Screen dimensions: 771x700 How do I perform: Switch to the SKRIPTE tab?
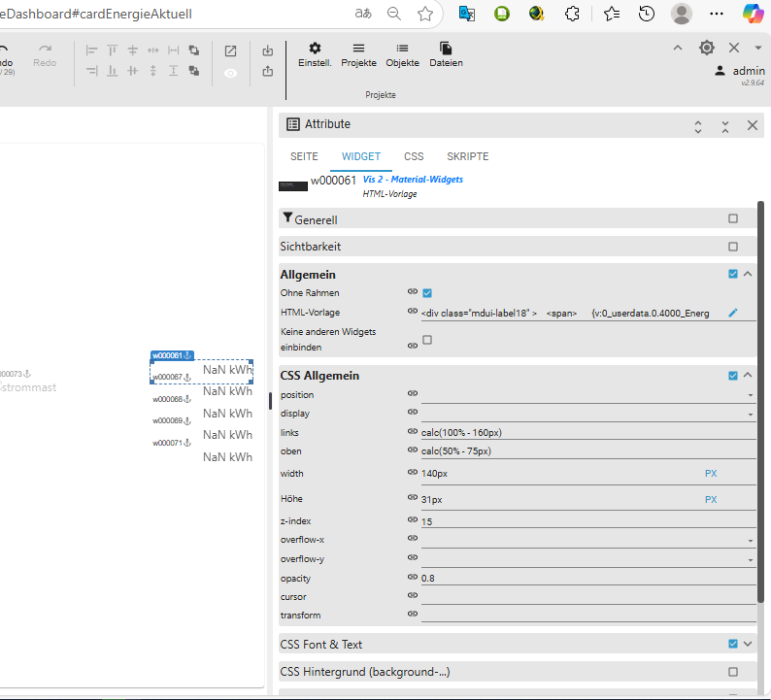[468, 156]
